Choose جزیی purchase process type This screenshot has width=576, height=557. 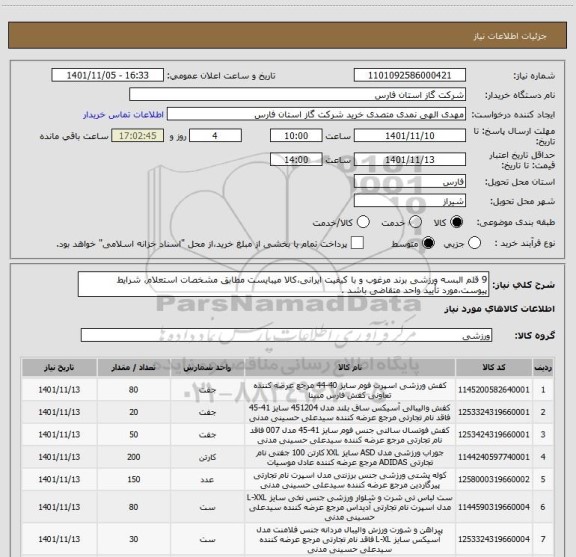474,243
